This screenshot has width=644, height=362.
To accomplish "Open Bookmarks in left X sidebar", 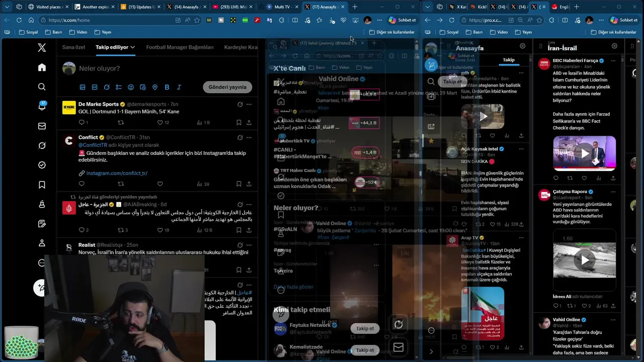I will tap(42, 185).
